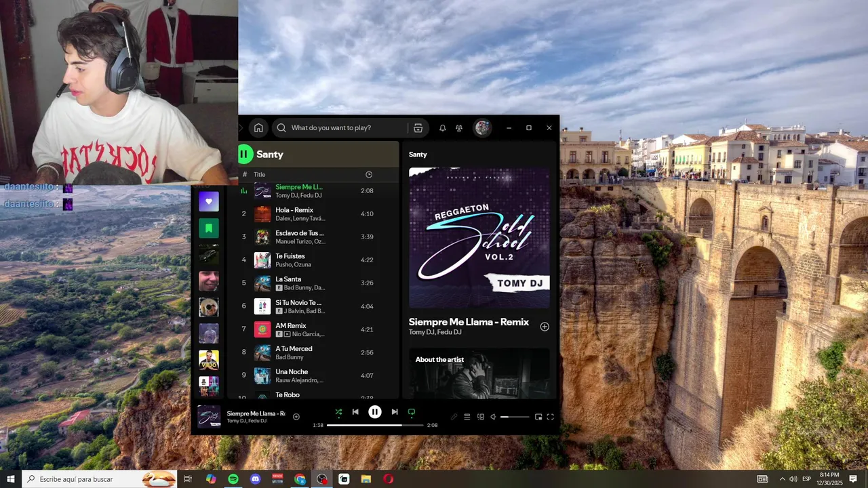Enter Spotify full screen mode
Viewport: 868px width, 488px height.
(550, 417)
